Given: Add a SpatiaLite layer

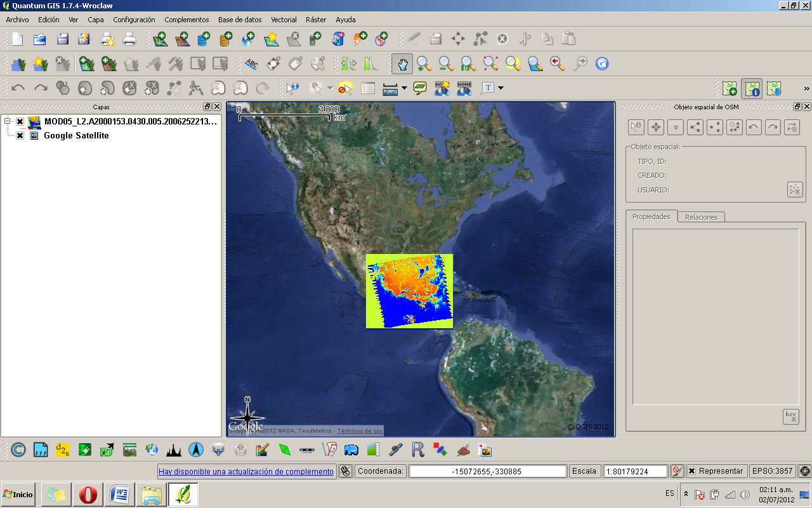Looking at the screenshot, I should (x=226, y=39).
